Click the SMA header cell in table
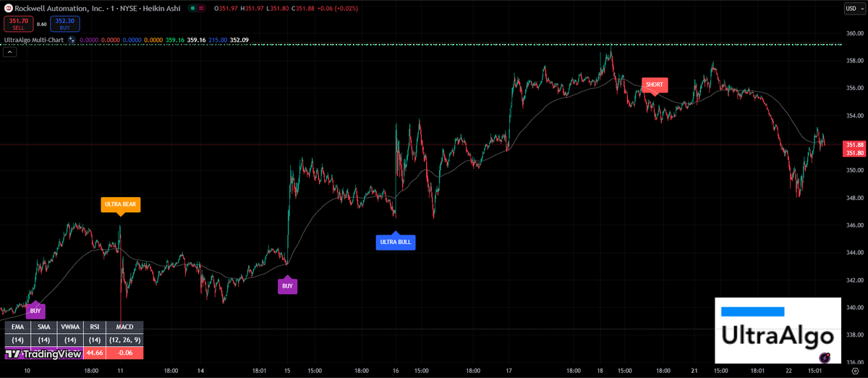The image size is (868, 378). [44, 327]
